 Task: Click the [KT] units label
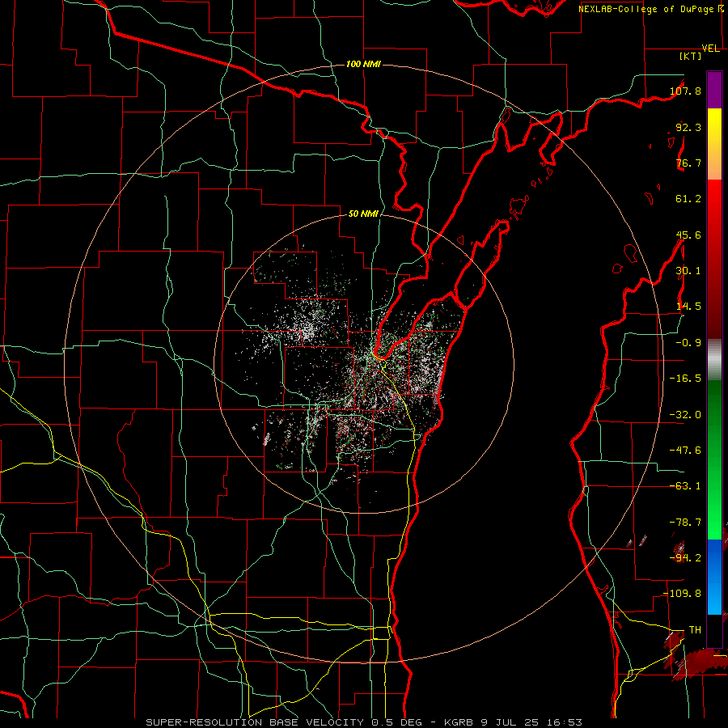691,56
